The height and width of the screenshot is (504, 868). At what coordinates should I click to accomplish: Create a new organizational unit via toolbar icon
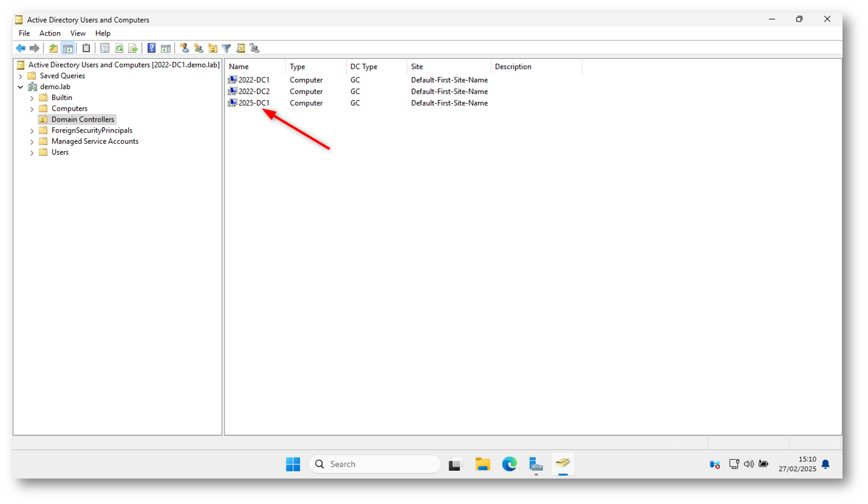point(212,48)
